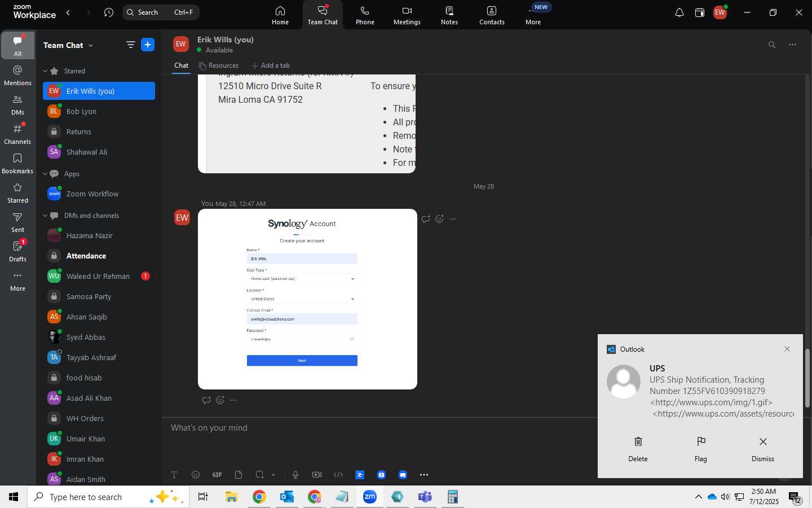Open the emoji picker

tap(196, 475)
